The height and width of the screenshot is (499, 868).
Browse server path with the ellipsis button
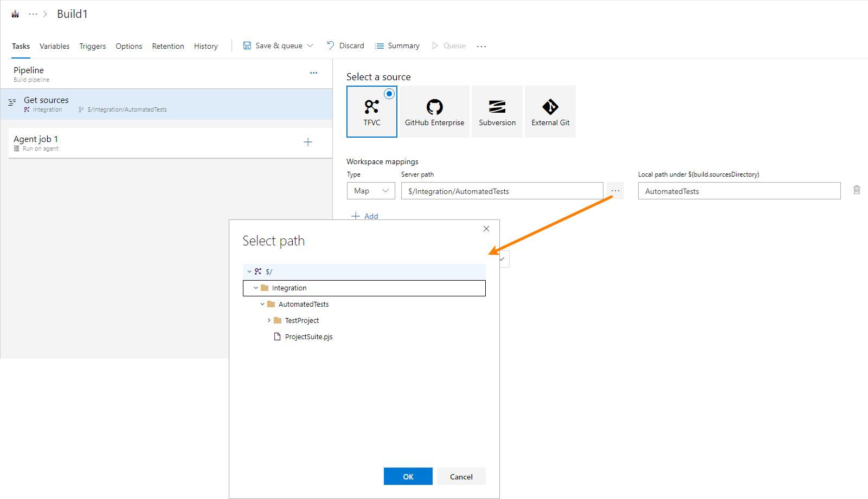point(614,191)
